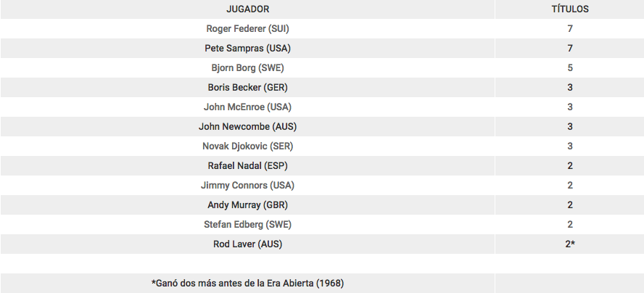Click Rafael Nadal (ESP) name
The image size is (644, 293).
point(247,166)
